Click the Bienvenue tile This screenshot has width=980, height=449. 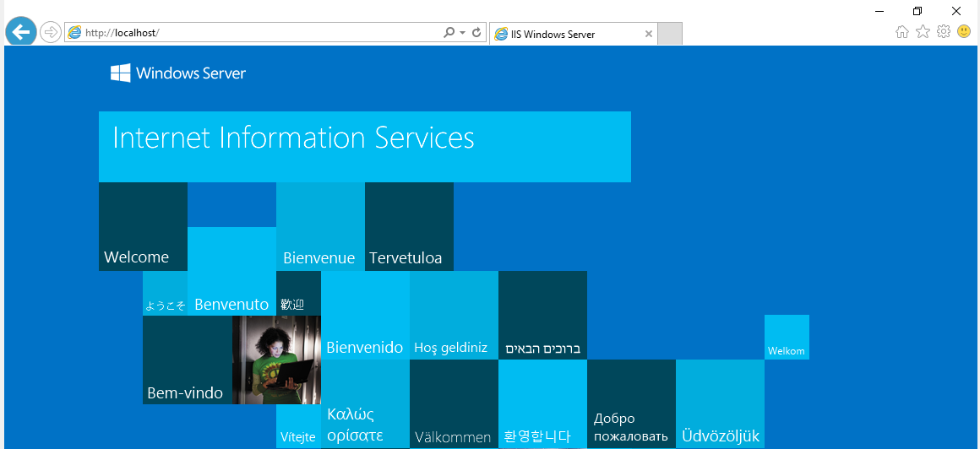pos(320,227)
